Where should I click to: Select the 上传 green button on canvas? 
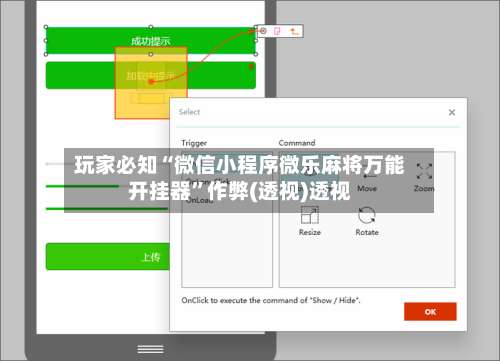click(108, 257)
